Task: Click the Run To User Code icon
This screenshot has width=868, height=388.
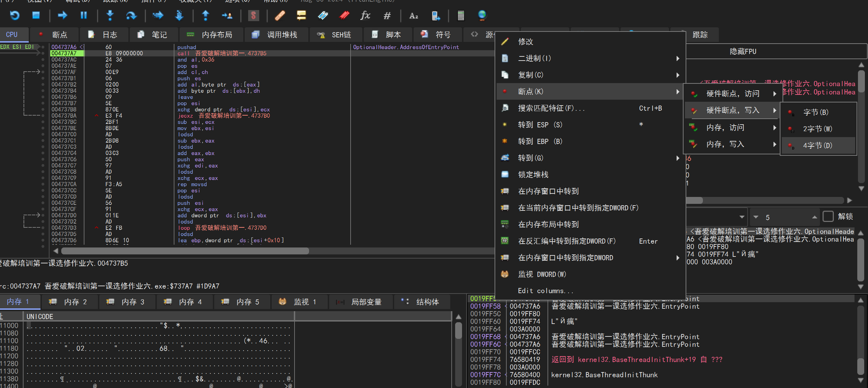Action: (227, 15)
